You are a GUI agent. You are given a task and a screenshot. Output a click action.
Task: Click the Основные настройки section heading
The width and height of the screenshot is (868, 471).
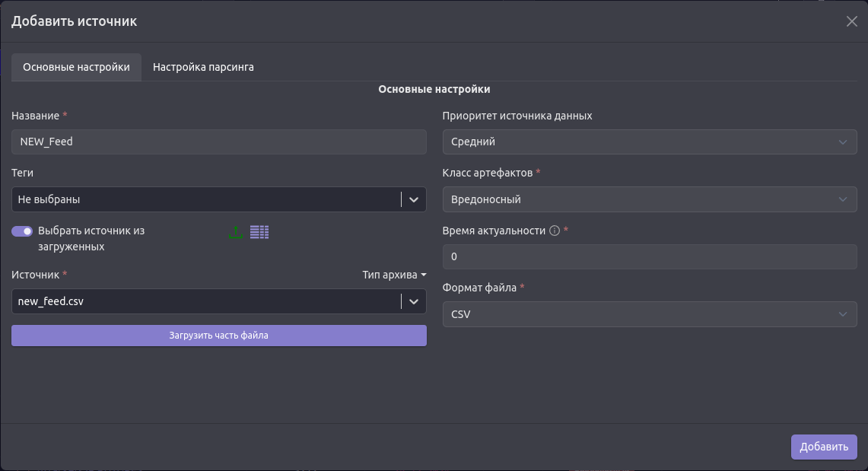(x=434, y=89)
